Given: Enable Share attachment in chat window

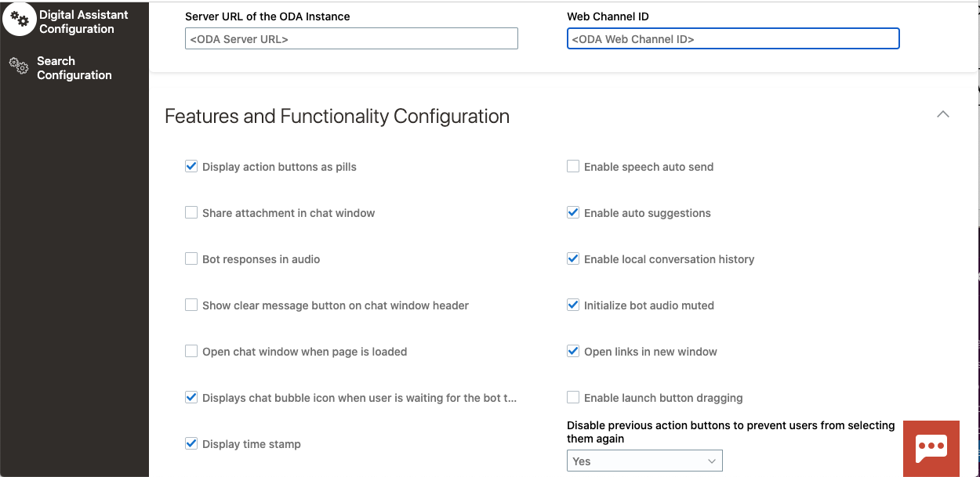Looking at the screenshot, I should pos(191,212).
